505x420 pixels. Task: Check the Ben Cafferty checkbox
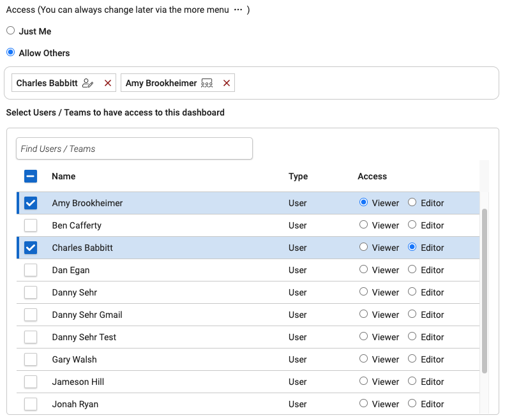pyautogui.click(x=31, y=225)
